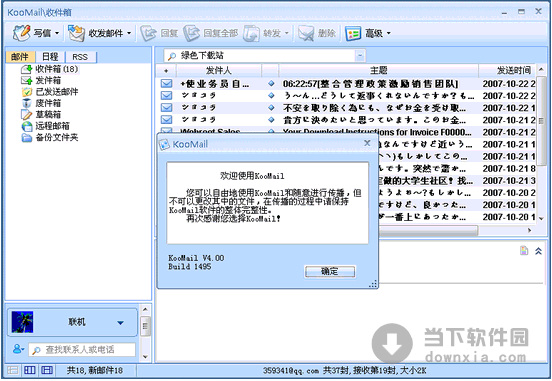Click the 写信 compose mail icon
This screenshot has height=381, width=552.
pyautogui.click(x=21, y=33)
